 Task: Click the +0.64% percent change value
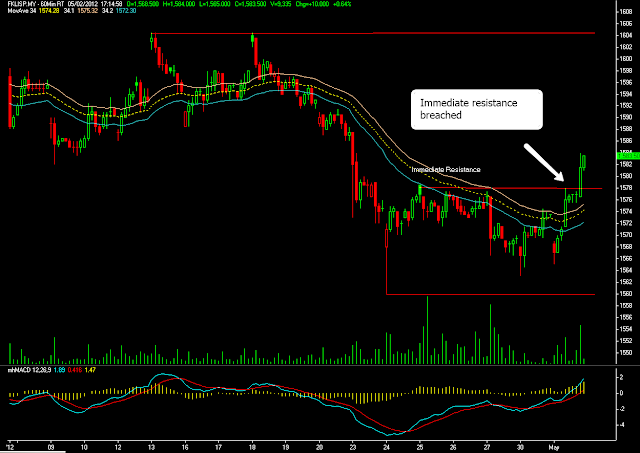342,4
